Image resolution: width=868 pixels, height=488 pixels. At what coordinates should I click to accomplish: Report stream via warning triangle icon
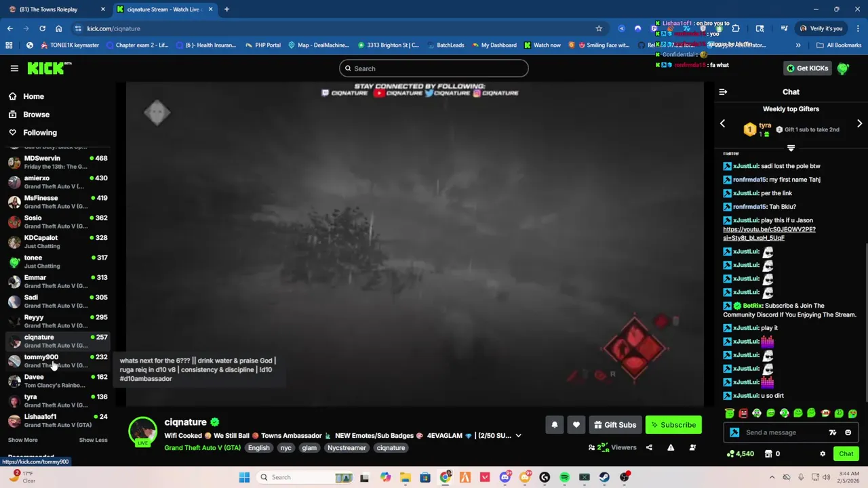tap(671, 447)
